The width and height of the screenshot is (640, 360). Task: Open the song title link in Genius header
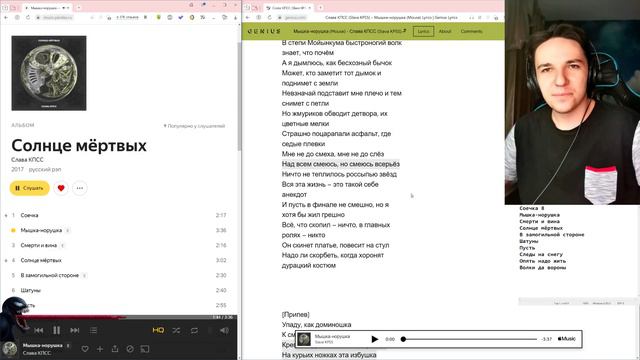(350, 31)
